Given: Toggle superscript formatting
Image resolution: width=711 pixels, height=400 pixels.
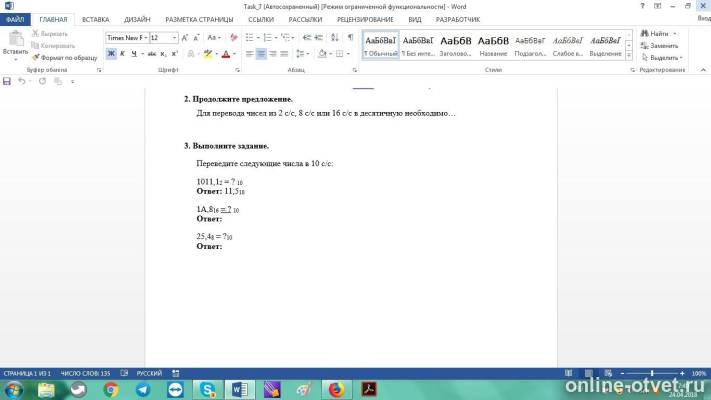Looking at the screenshot, I should coord(175,54).
